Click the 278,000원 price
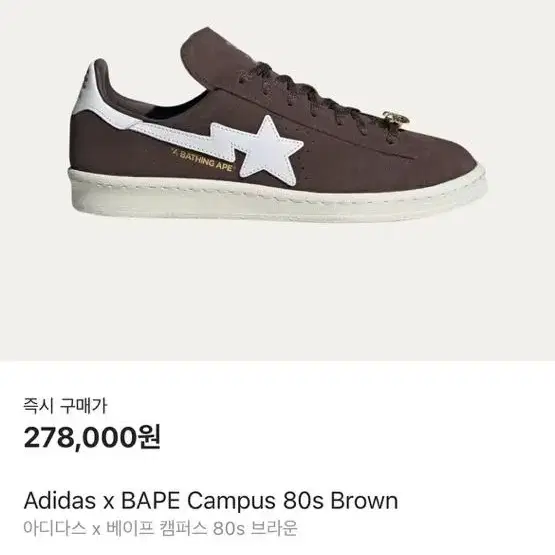 pos(92,437)
